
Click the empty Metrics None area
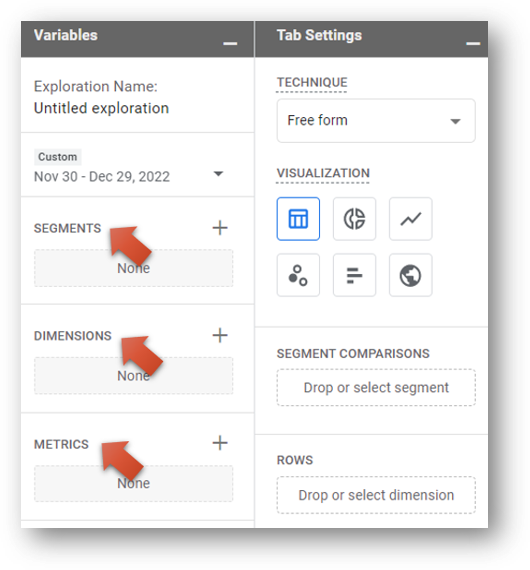coord(134,483)
